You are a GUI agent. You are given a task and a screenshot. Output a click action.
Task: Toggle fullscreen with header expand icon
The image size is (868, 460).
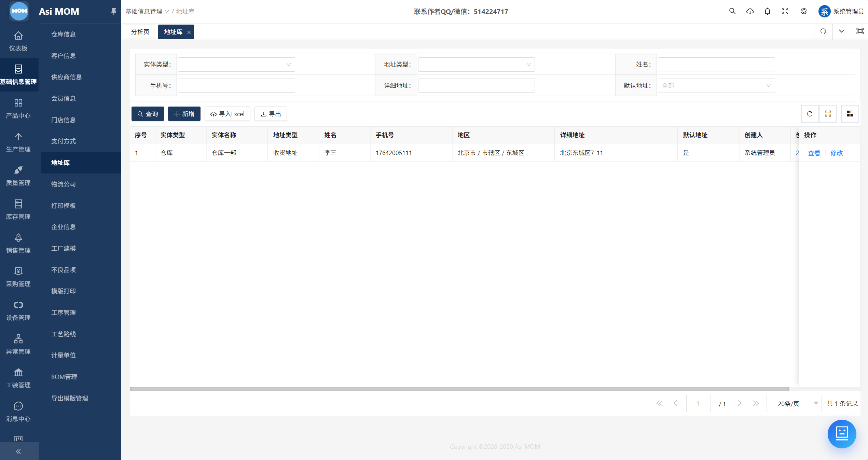[x=785, y=11]
